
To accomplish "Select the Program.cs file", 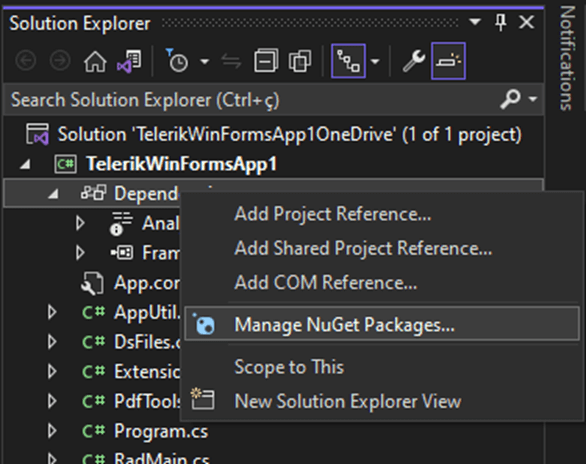I will (161, 431).
